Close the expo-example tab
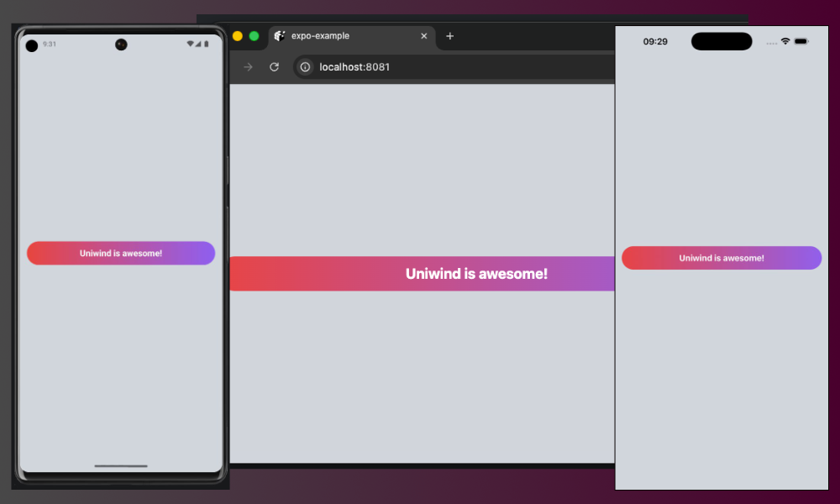840x504 pixels. pos(424,36)
